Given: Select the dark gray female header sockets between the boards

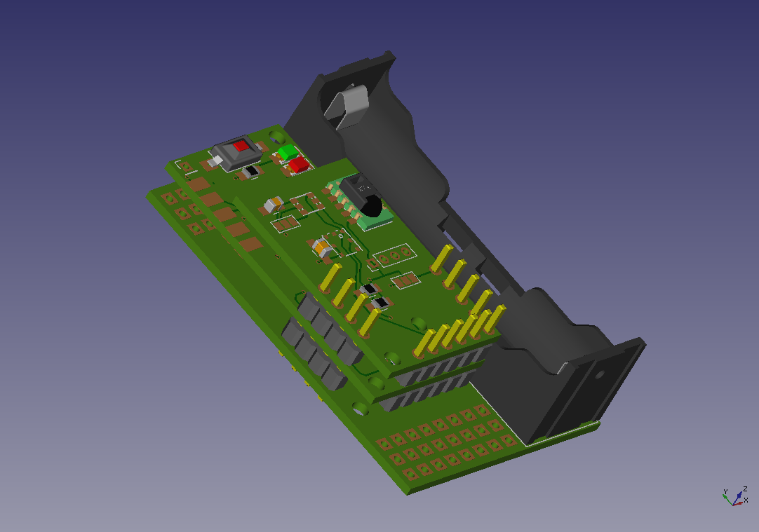Looking at the screenshot, I should point(322,340).
